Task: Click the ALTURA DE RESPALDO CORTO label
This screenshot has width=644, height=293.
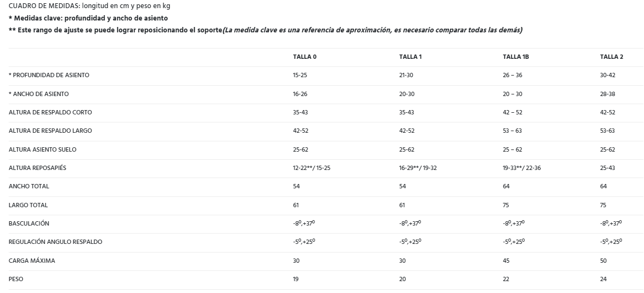Action: click(50, 112)
